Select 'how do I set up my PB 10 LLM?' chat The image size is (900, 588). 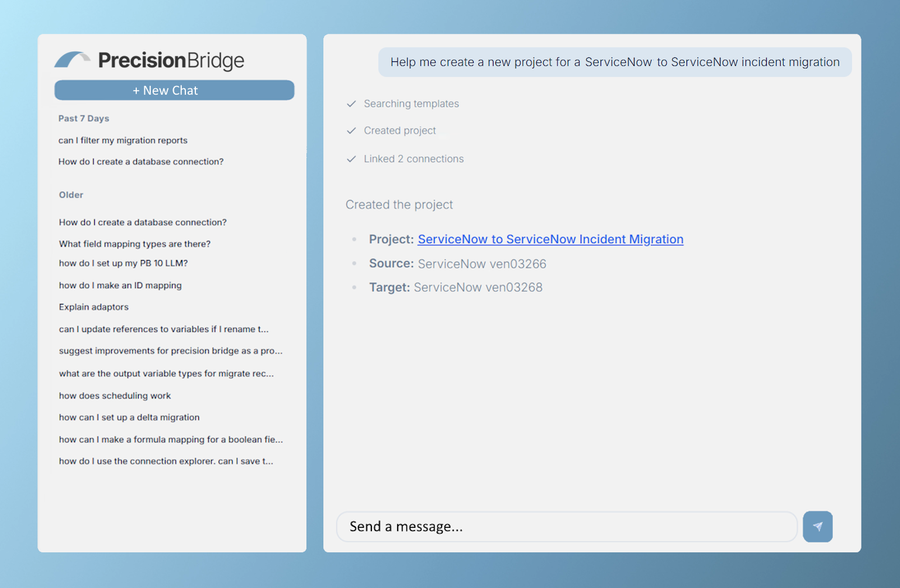pyautogui.click(x=123, y=263)
